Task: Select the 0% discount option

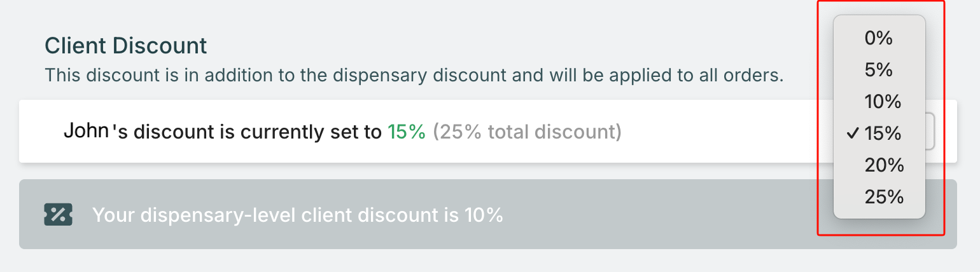Action: tap(879, 38)
